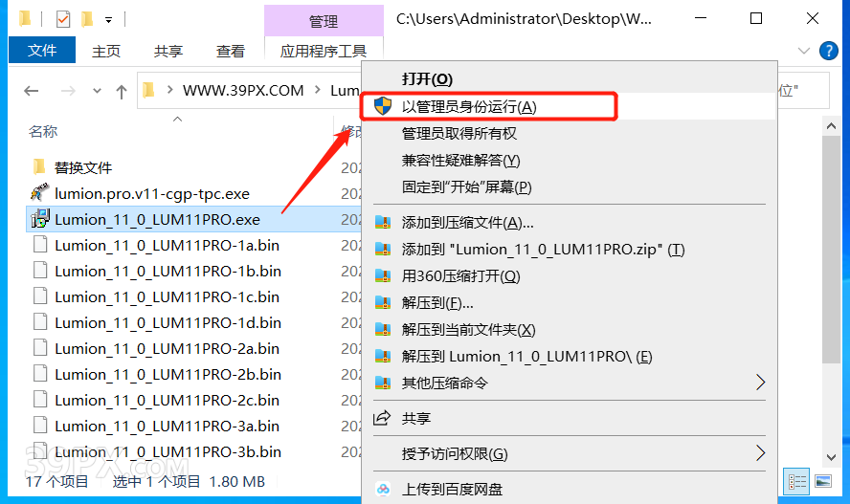Extract to current folder 解压到当前文件夹

point(468,330)
